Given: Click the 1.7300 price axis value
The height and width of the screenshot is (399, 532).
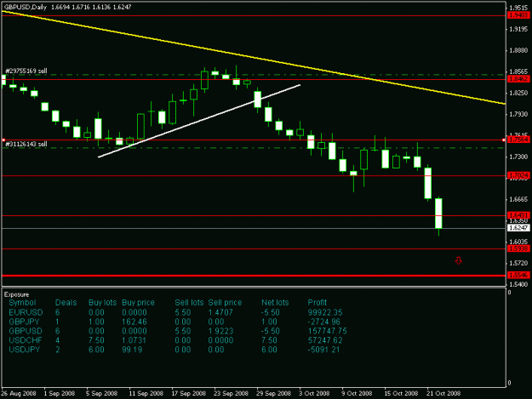Looking at the screenshot, I should pos(518,157).
